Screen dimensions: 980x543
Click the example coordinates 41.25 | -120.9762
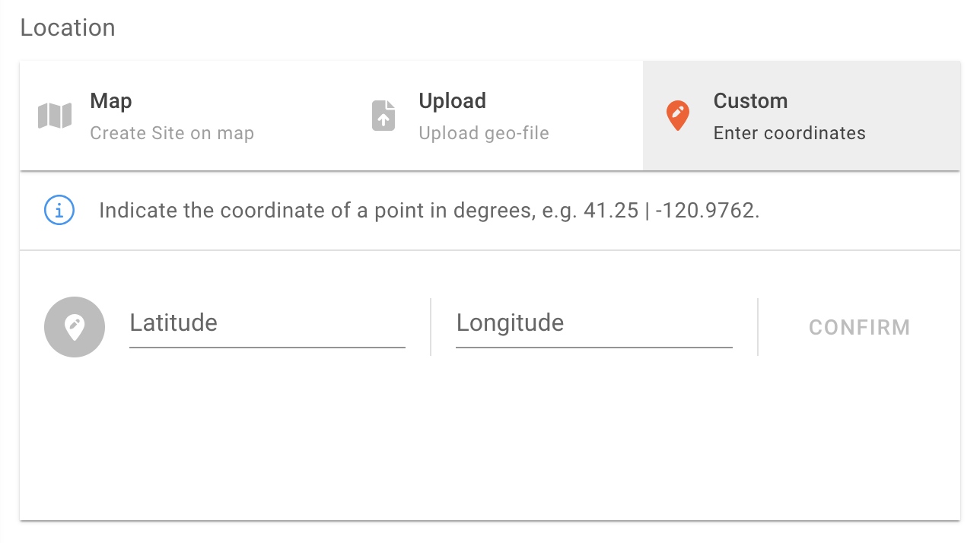coord(671,211)
